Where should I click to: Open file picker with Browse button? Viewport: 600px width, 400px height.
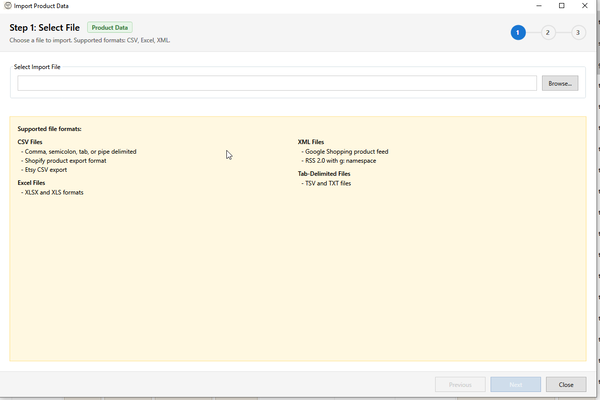tap(560, 83)
